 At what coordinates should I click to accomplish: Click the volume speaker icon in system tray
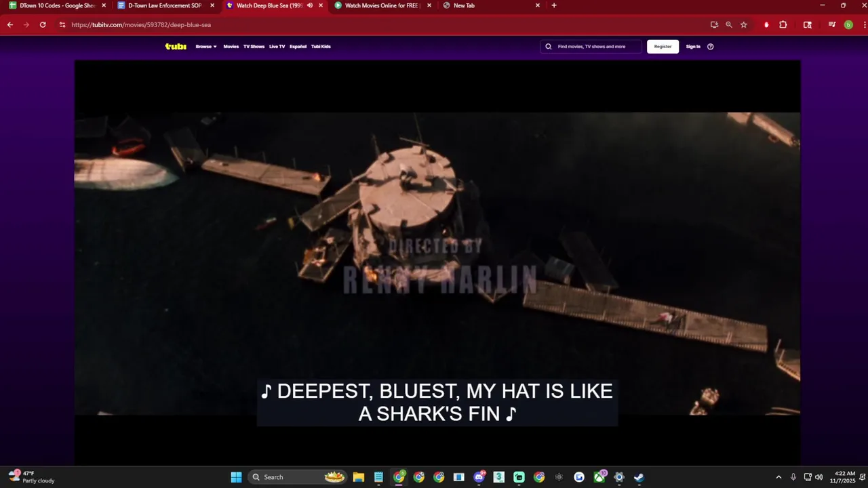click(x=819, y=477)
